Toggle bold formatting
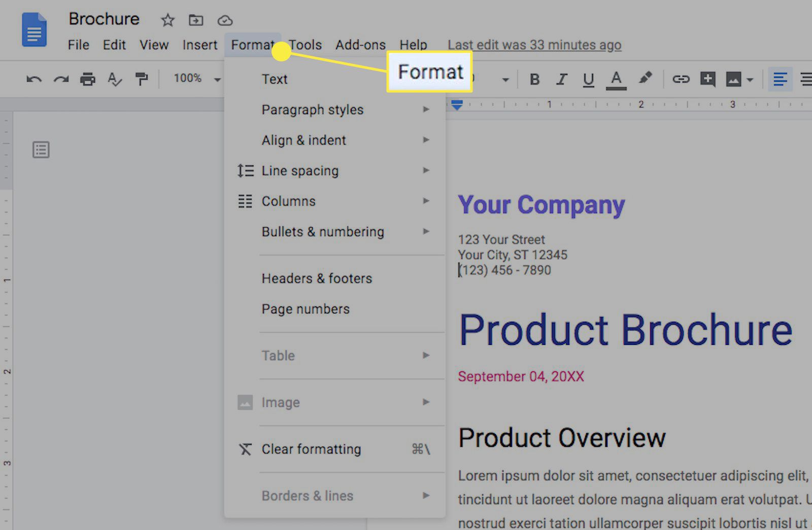Viewport: 812px width, 530px height. pos(534,79)
